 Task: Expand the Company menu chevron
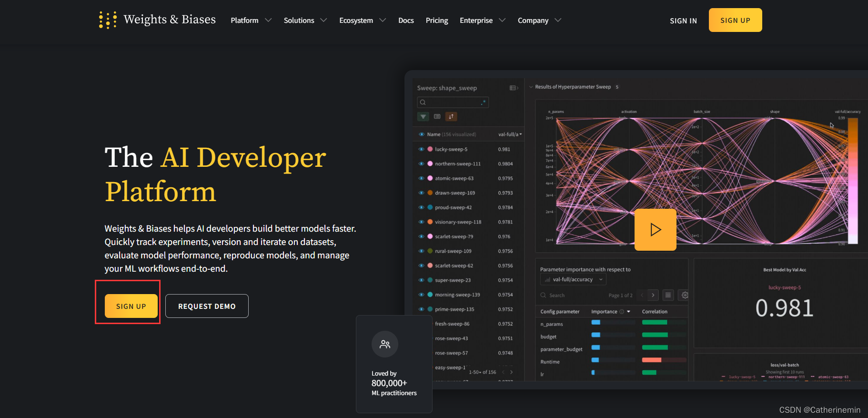pos(558,20)
